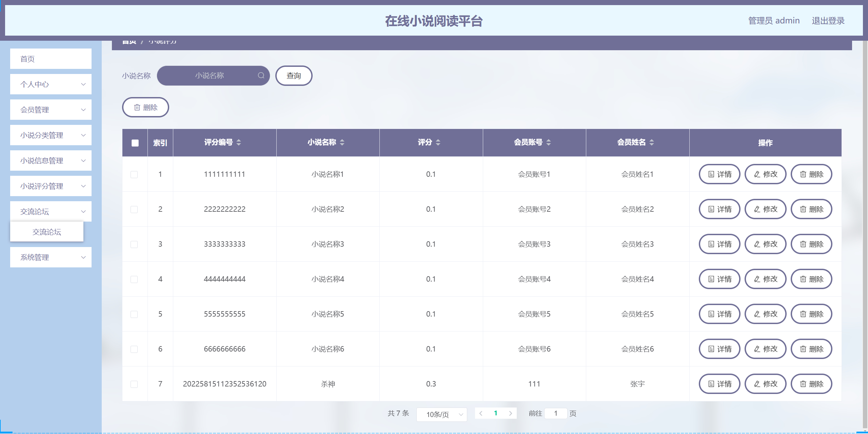Check the row 2 checkbox

click(x=134, y=209)
